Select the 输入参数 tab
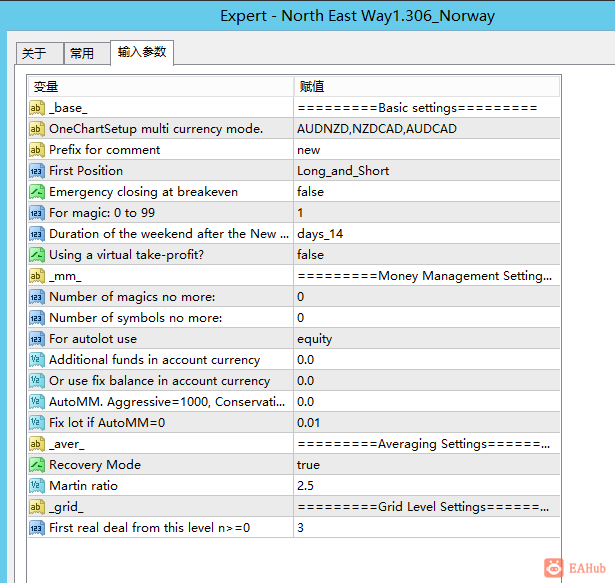 [142, 52]
